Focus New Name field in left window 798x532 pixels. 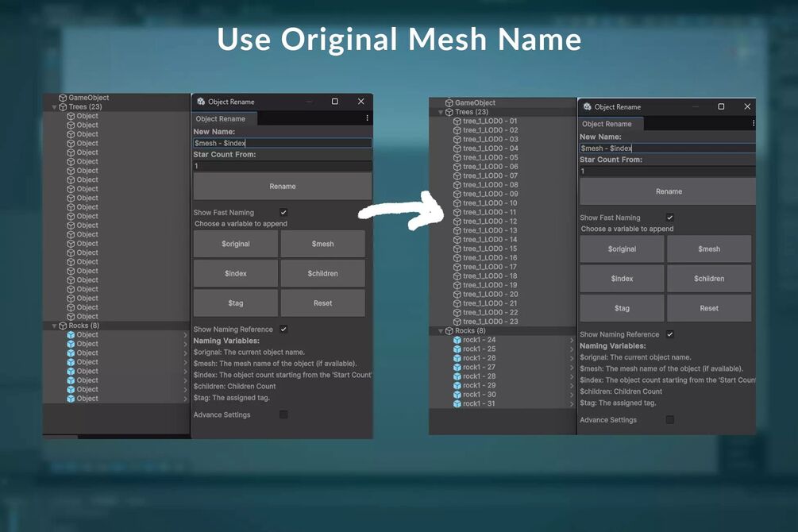283,143
